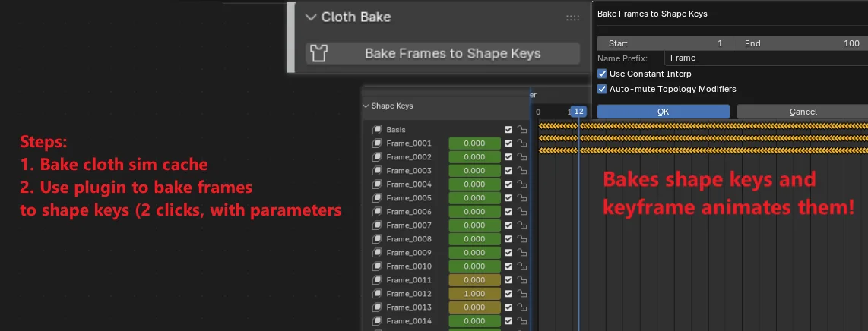Screen dimensions: 868x331
Task: Uncheck the Frame_0011 enable checkbox
Action: [x=508, y=280]
